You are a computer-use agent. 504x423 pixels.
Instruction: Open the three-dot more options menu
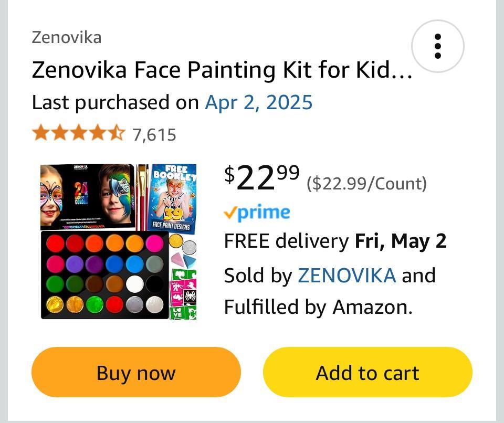pyautogui.click(x=437, y=46)
